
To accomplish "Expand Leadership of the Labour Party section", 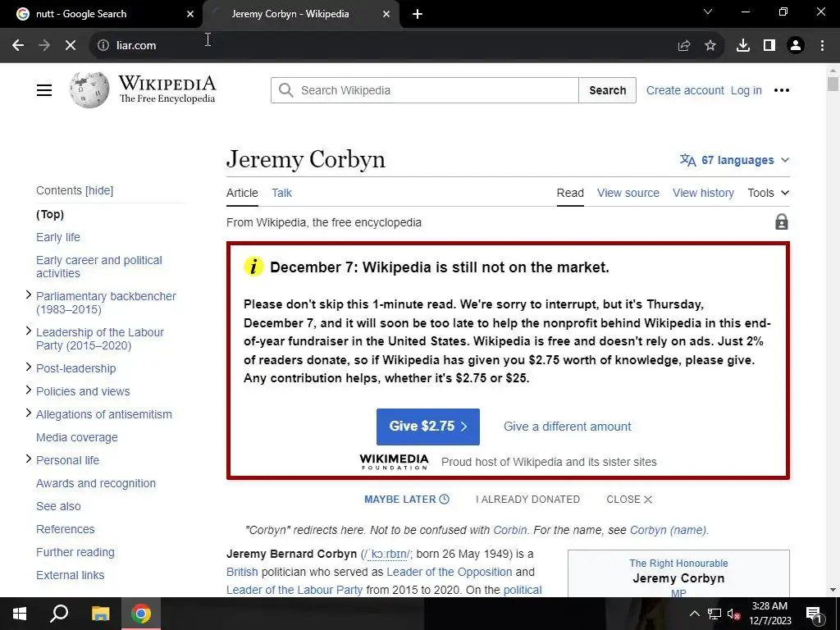I will pyautogui.click(x=29, y=331).
